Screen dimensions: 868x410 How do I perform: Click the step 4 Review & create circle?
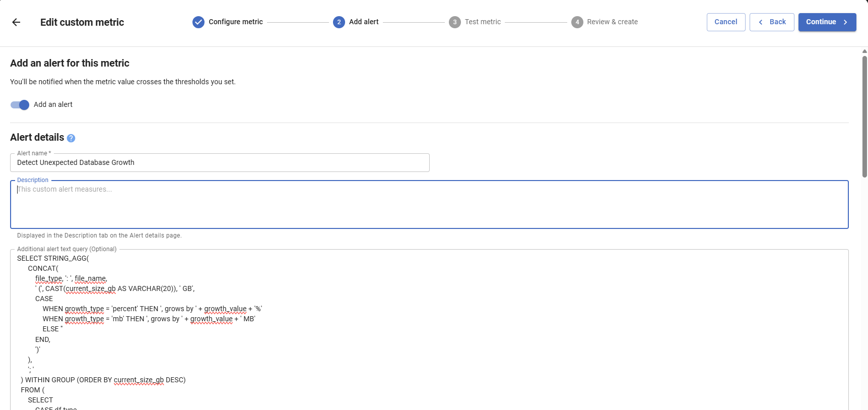point(576,22)
